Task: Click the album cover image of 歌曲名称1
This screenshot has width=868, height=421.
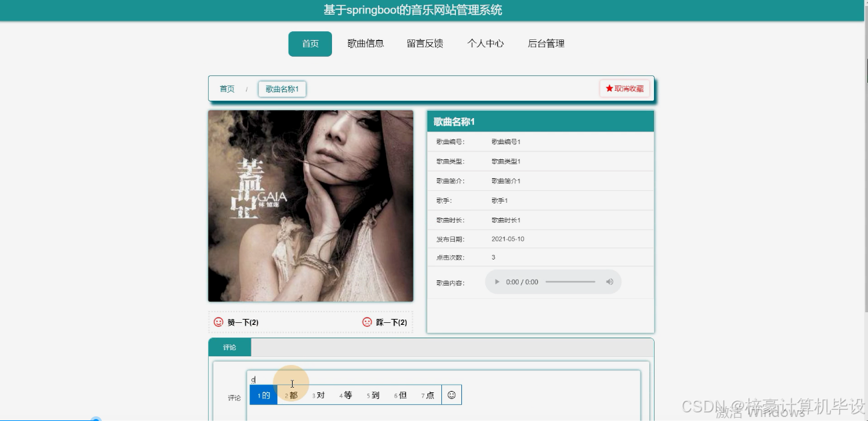Action: coord(311,205)
